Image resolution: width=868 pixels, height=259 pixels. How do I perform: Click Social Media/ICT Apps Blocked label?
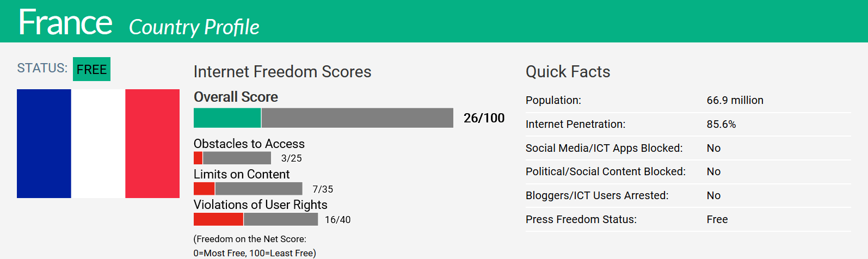(x=604, y=148)
